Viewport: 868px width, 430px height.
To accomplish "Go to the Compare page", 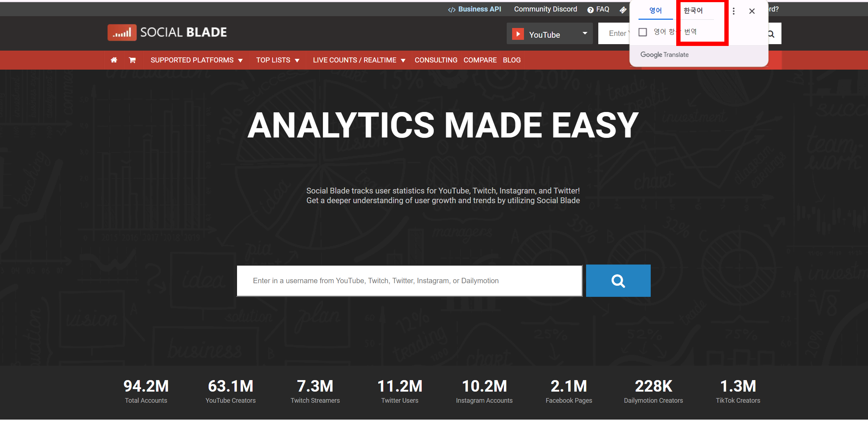I will 480,60.
